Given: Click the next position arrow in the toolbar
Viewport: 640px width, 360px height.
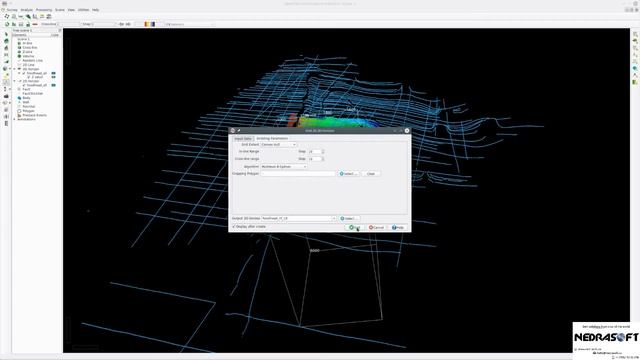Looking at the screenshot, I should pos(128,24).
